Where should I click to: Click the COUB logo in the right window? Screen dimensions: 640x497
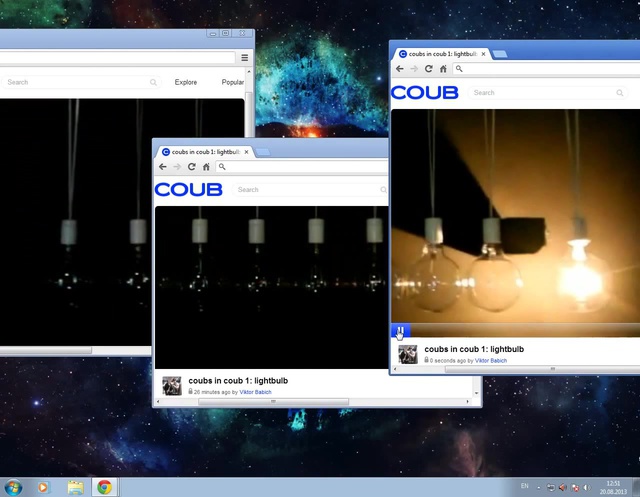(425, 92)
